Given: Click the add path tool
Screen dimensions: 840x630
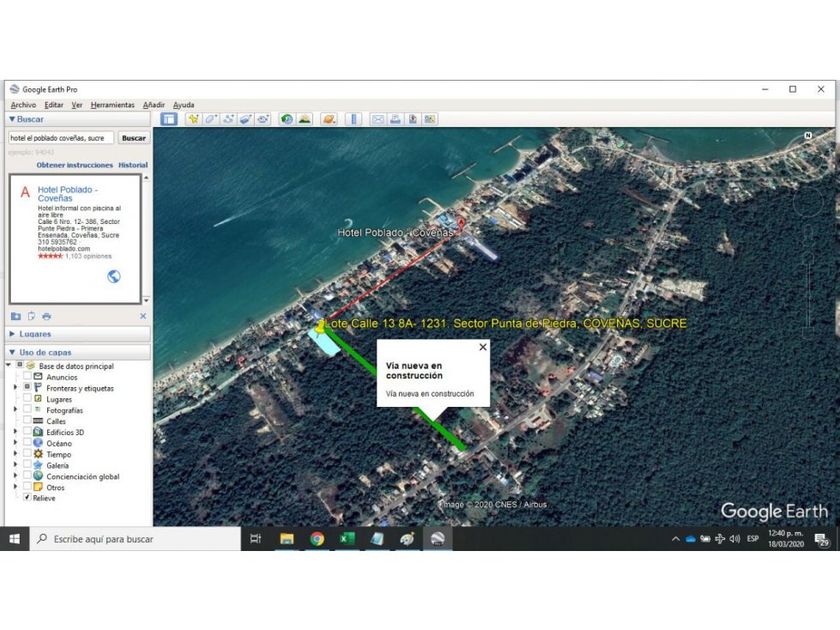Looking at the screenshot, I should click(228, 119).
